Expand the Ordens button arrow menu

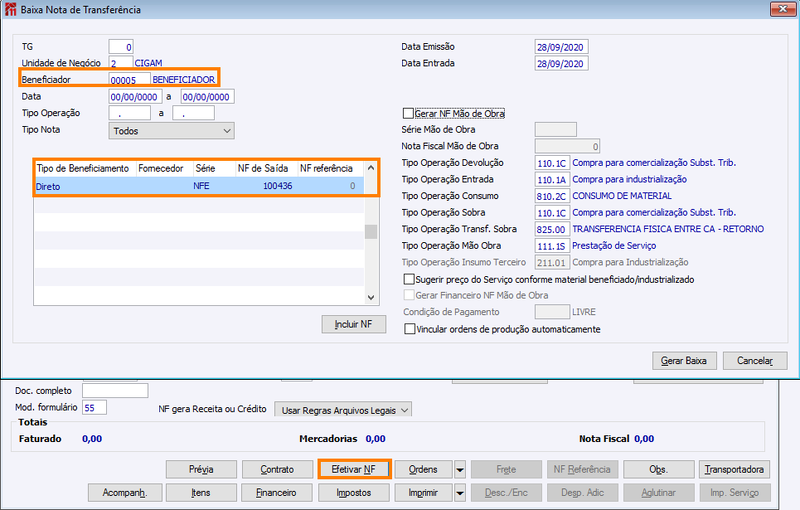460,469
